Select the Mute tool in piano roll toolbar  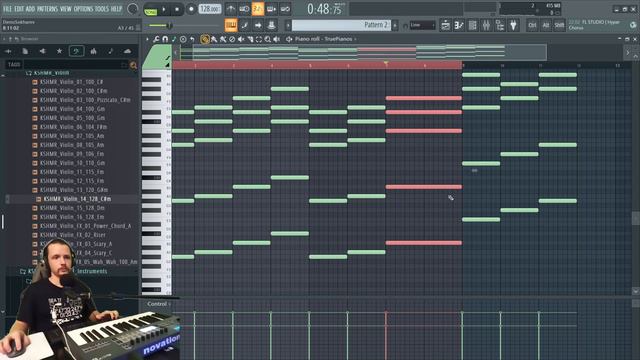pyautogui.click(x=241, y=39)
